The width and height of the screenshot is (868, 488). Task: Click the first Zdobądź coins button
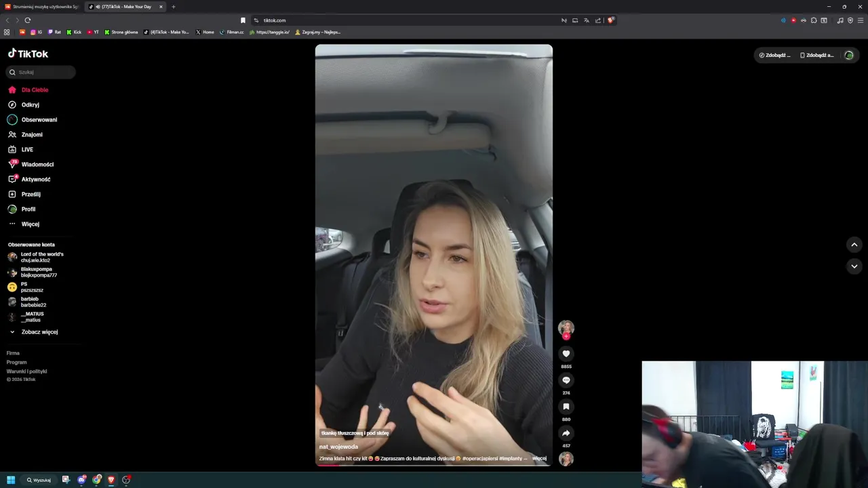point(774,55)
